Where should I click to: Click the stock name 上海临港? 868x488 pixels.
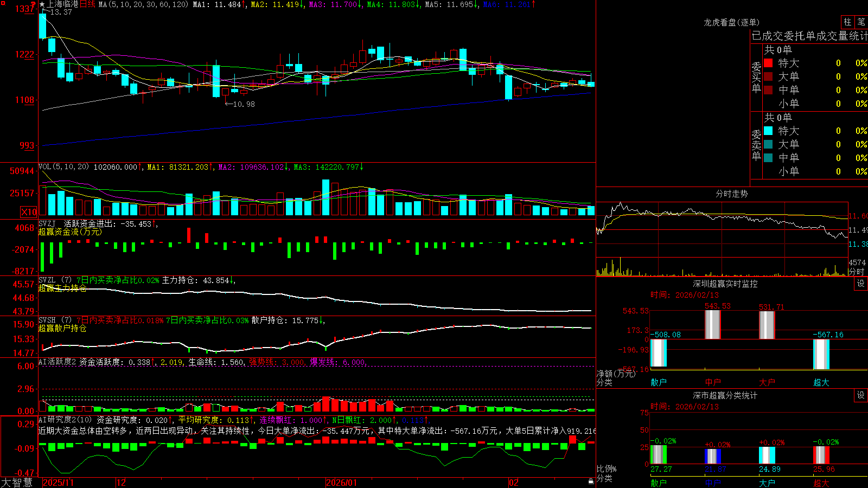tap(62, 4)
